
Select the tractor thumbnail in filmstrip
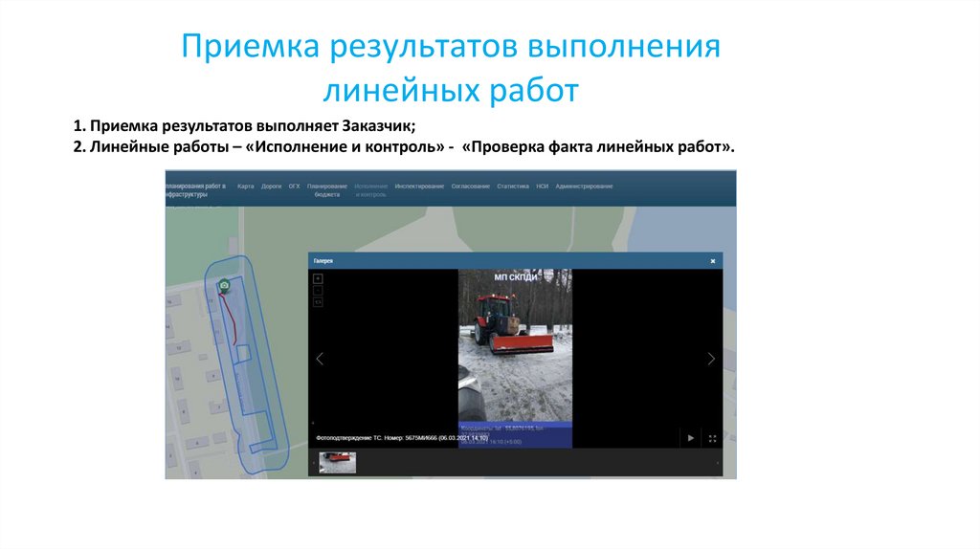point(338,463)
